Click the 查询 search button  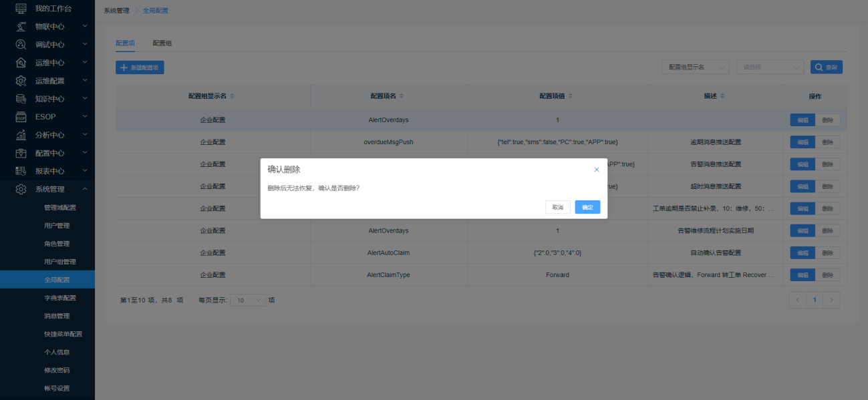pos(826,67)
